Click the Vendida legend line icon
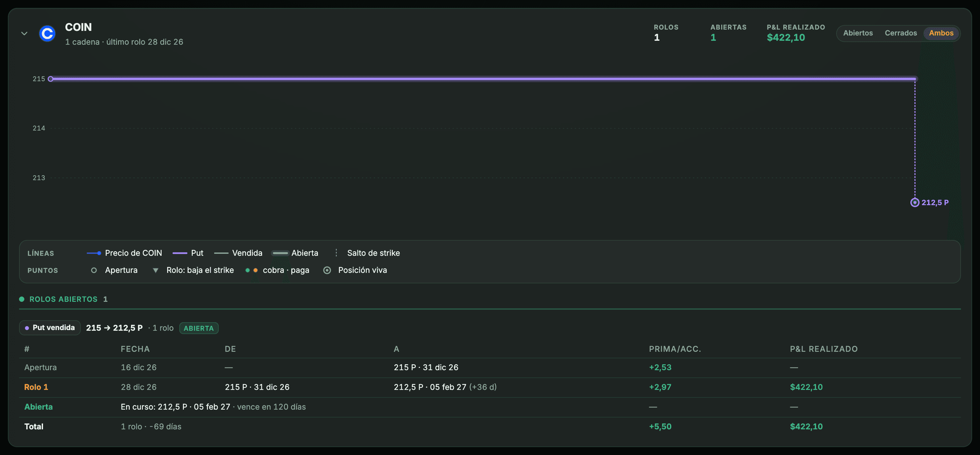The image size is (980, 455). (221, 253)
